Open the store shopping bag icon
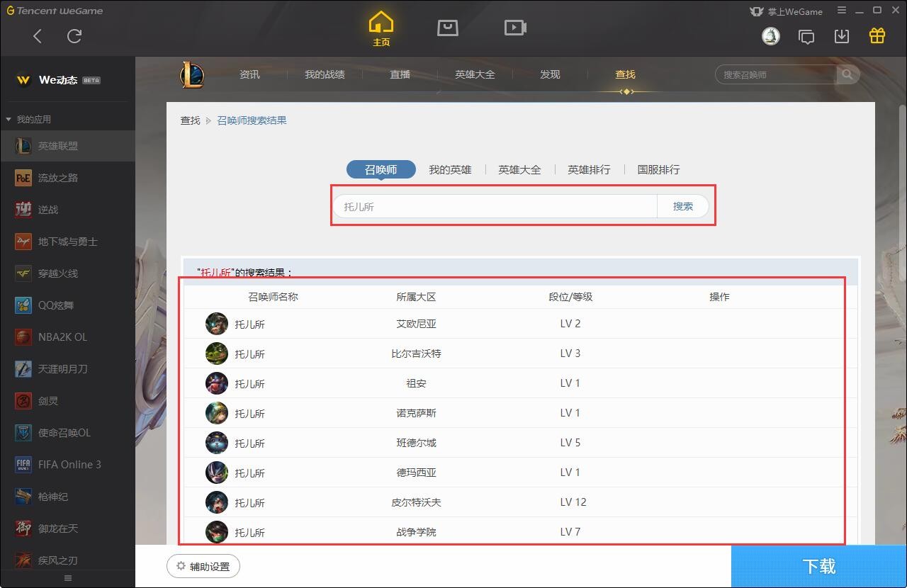This screenshot has width=907, height=588. coord(447,28)
